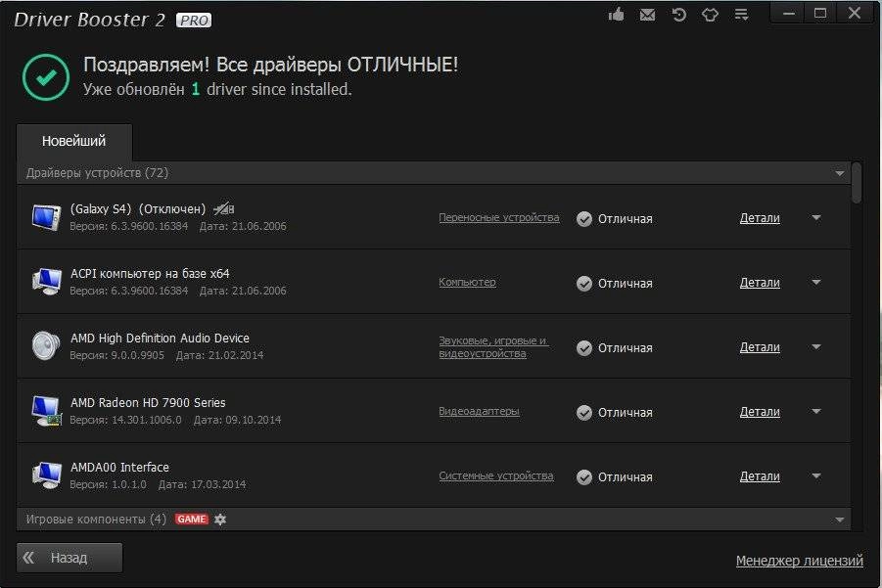The image size is (882, 588).
Task: Select 'AMD High Definition Audio Device' name
Action: point(160,339)
